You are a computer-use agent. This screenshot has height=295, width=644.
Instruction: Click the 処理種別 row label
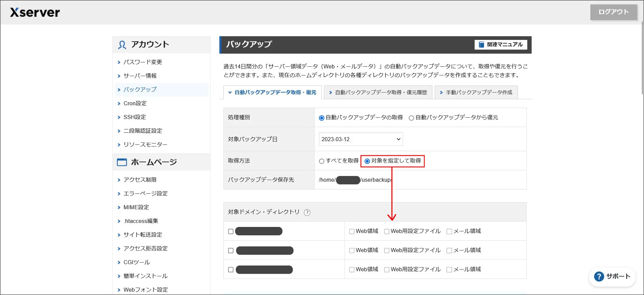[239, 117]
